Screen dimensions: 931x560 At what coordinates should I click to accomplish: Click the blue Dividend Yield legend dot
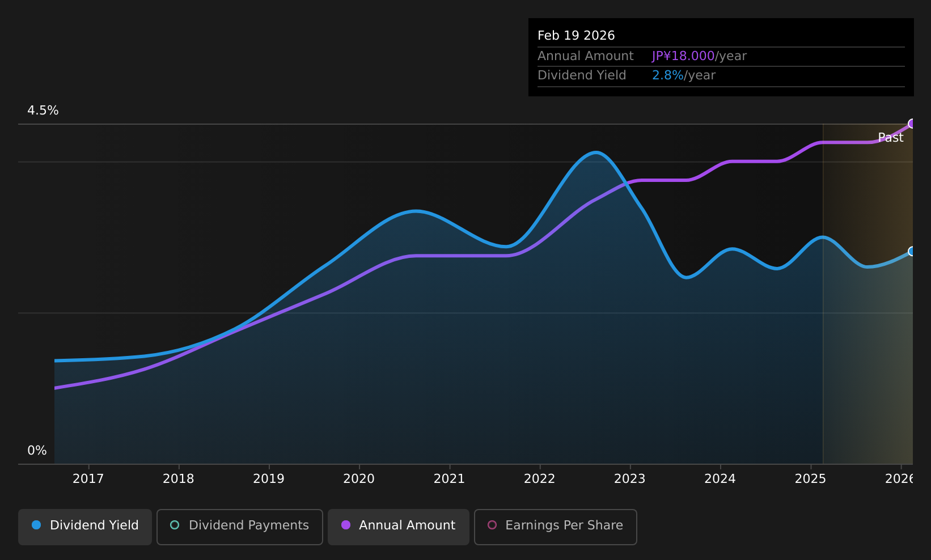(36, 525)
